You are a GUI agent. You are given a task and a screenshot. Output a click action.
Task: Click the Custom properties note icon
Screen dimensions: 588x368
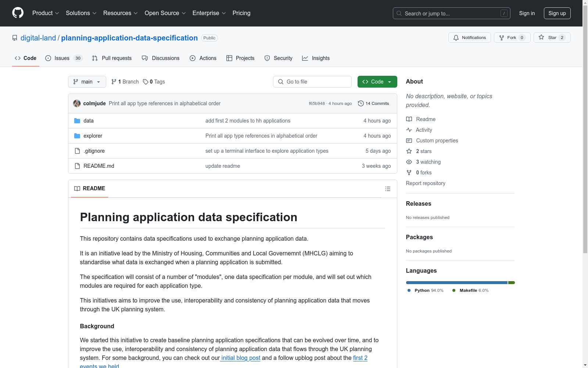click(409, 141)
